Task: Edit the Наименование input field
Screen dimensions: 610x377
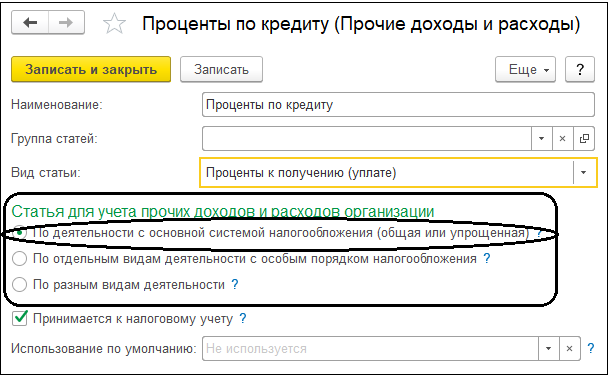Action: point(398,105)
